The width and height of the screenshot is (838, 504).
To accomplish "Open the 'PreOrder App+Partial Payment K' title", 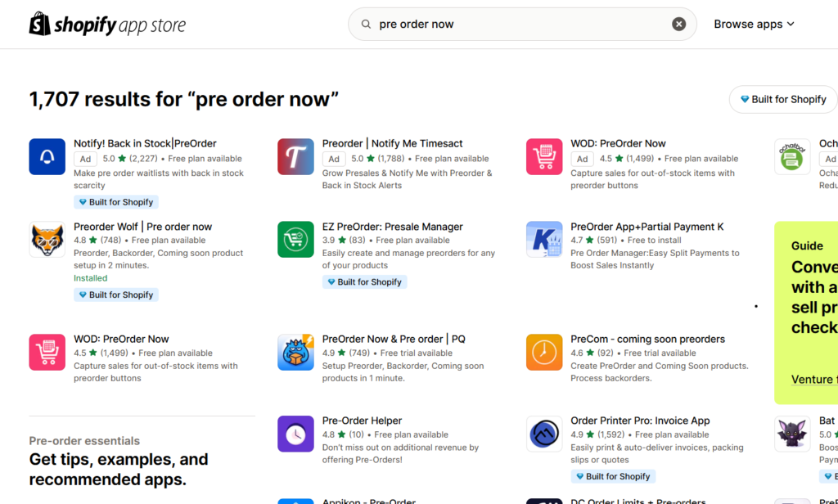I will pyautogui.click(x=647, y=227).
